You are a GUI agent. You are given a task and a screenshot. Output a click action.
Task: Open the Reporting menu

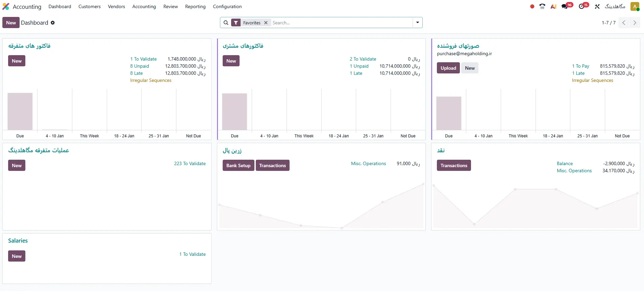[x=195, y=6]
